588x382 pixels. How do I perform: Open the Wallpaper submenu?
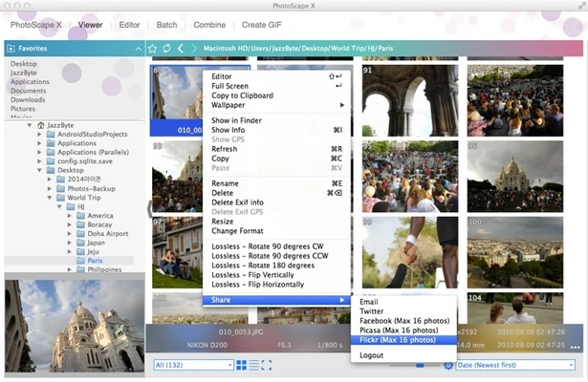[x=276, y=105]
